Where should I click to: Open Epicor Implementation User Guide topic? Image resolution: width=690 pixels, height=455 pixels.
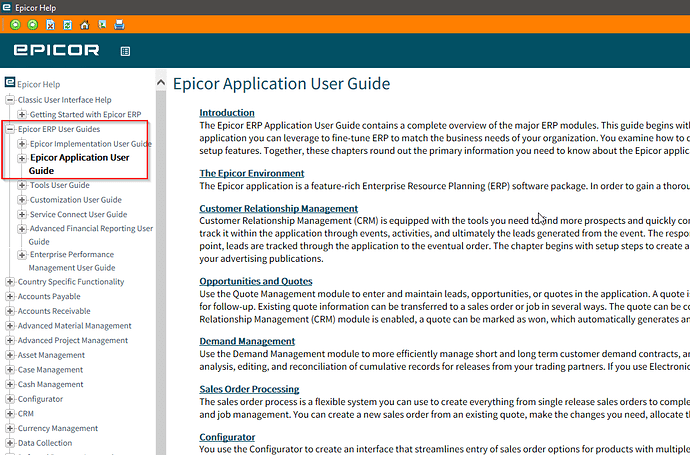(91, 143)
